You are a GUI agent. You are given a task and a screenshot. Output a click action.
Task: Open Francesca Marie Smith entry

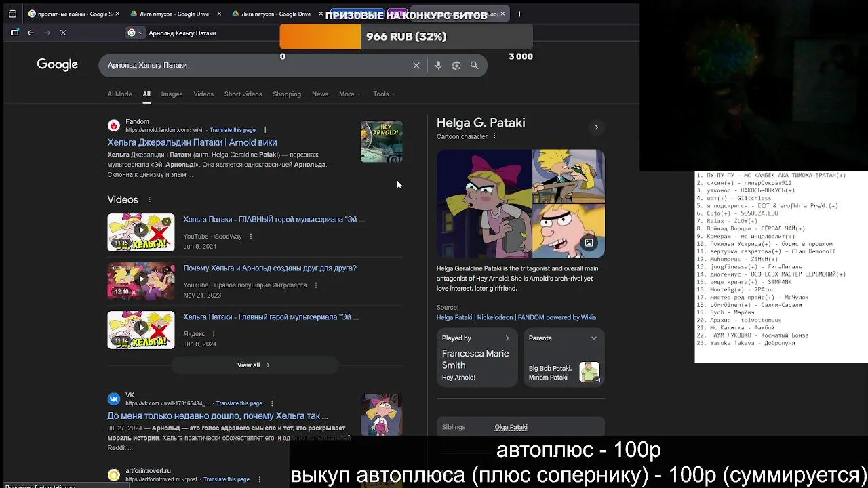coord(475,359)
